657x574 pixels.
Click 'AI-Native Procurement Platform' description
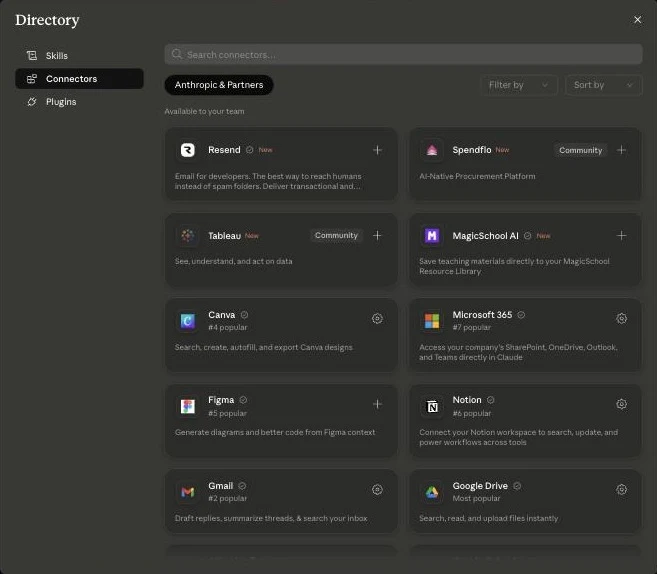tap(477, 176)
